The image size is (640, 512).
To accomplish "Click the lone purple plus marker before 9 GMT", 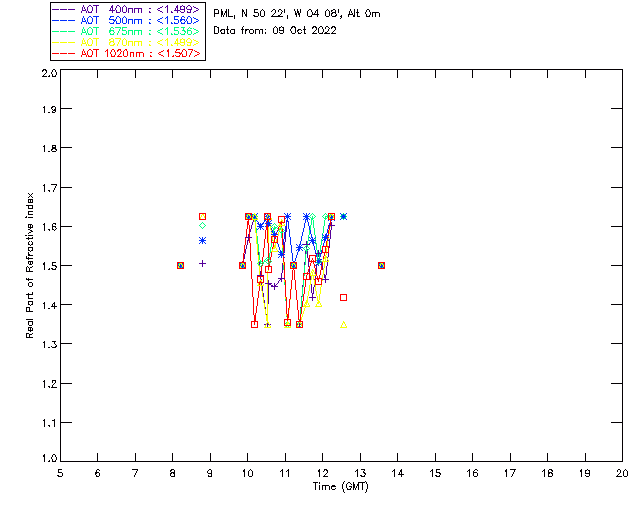I will (202, 264).
